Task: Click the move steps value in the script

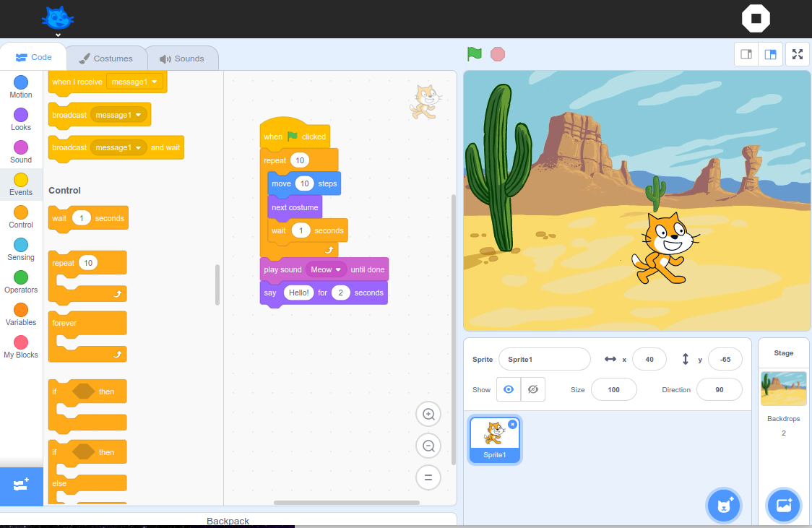Action: (x=305, y=183)
